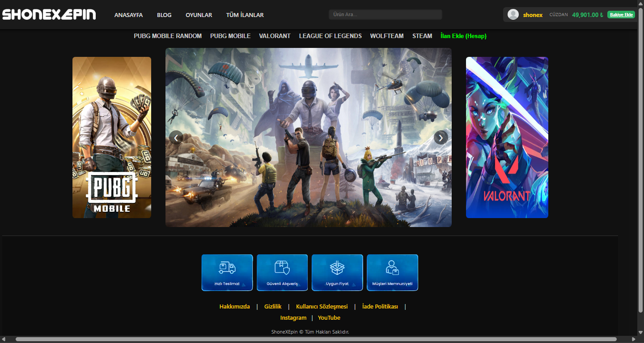Screen dimensions: 644x343
Task: Select the VALORANT category link
Action: (275, 36)
